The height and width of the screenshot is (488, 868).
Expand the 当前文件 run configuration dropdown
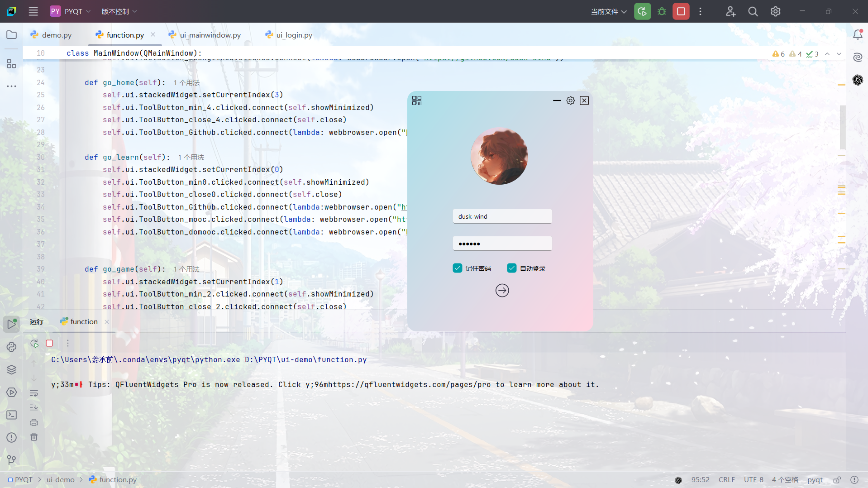pyautogui.click(x=608, y=11)
